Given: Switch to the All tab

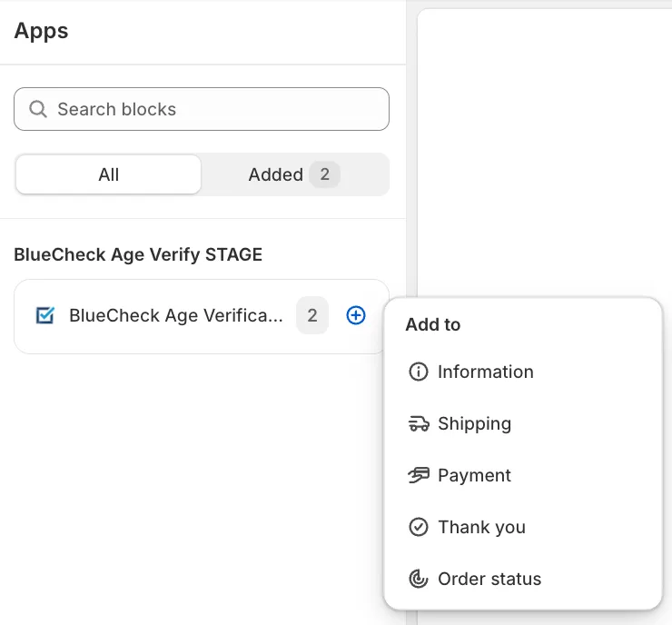Looking at the screenshot, I should (108, 174).
